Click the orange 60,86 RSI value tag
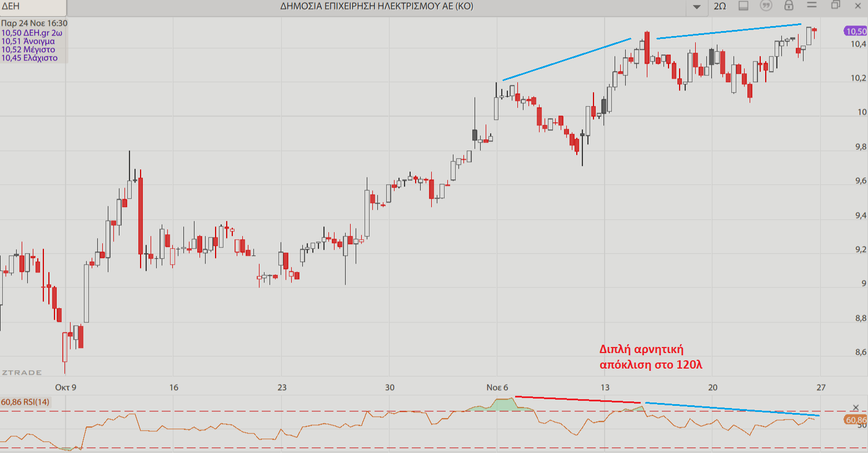The width and height of the screenshot is (868, 453). tap(856, 420)
